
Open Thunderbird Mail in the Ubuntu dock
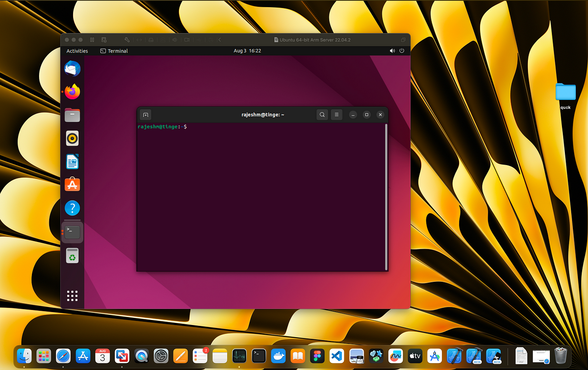pos(72,68)
